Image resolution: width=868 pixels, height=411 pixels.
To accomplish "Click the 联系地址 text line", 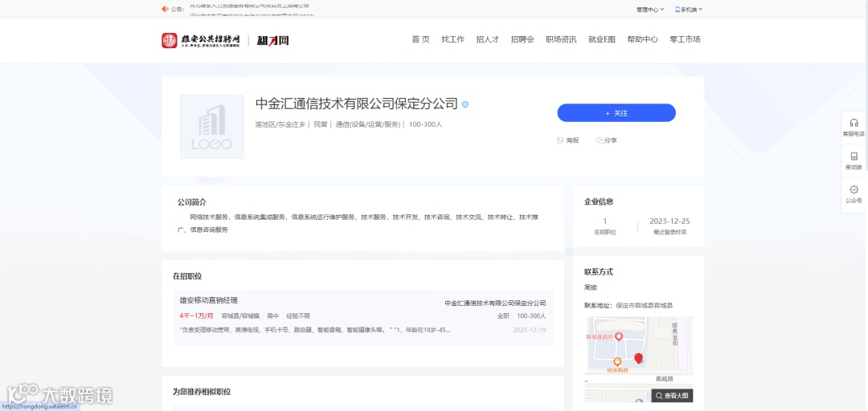I will click(x=628, y=305).
